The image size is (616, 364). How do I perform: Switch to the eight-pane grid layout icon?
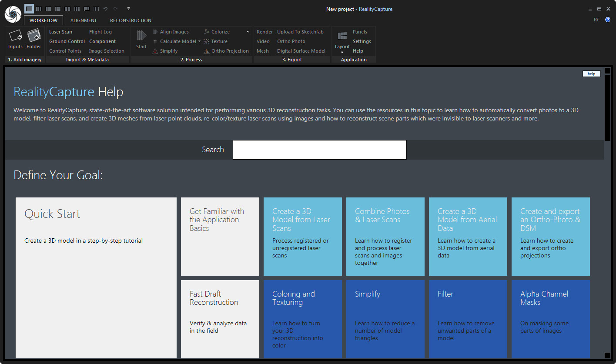[x=96, y=9]
